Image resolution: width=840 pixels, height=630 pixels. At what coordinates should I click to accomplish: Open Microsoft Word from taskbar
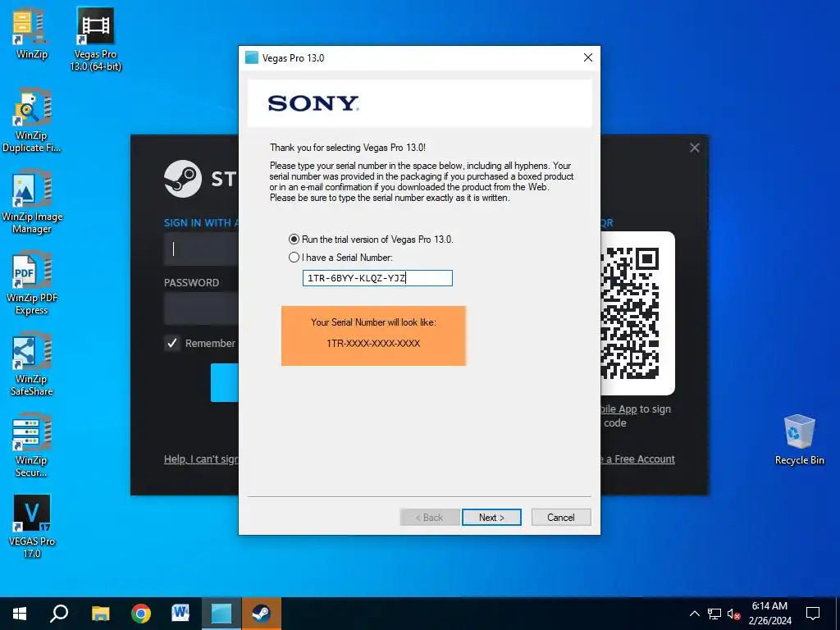tap(180, 614)
